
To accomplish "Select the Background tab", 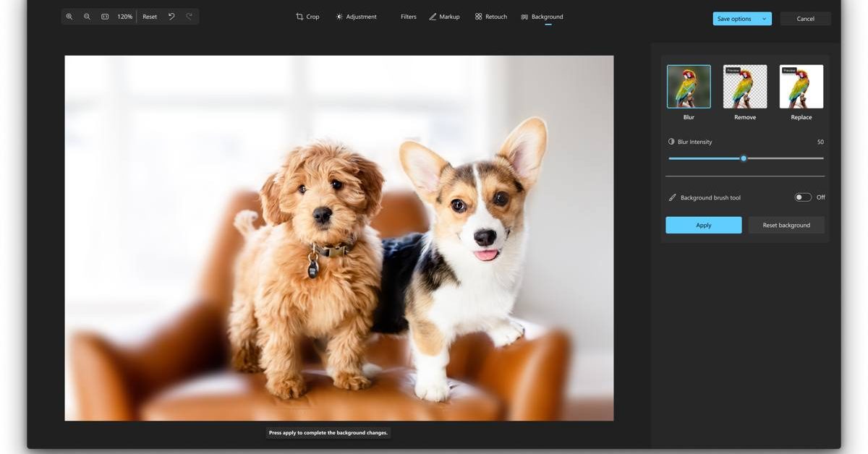I will coord(542,17).
